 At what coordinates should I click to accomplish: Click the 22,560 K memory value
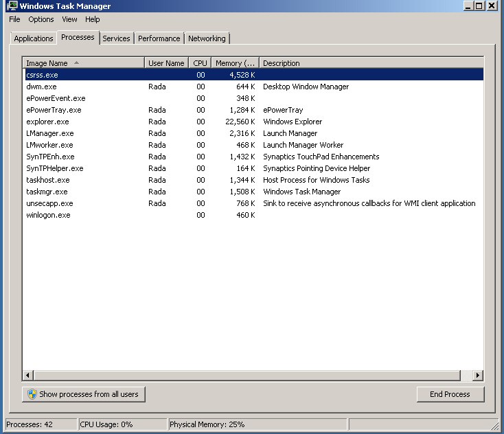240,122
